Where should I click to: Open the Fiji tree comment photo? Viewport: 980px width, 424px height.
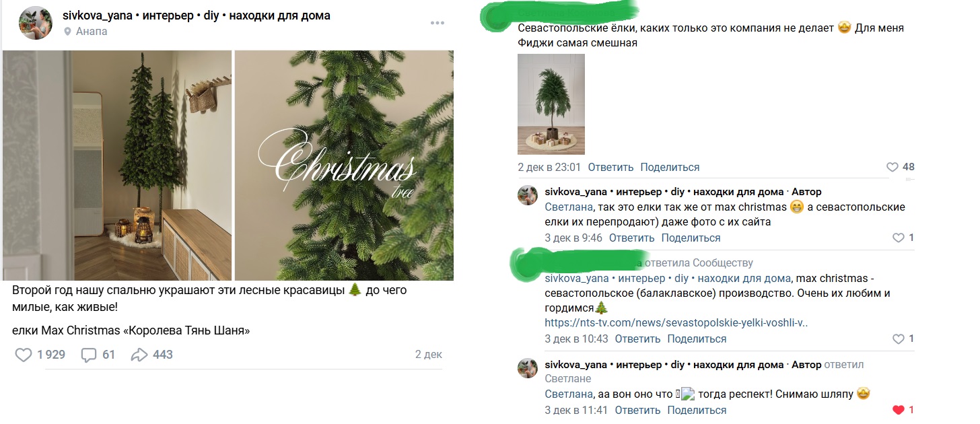coord(551,104)
